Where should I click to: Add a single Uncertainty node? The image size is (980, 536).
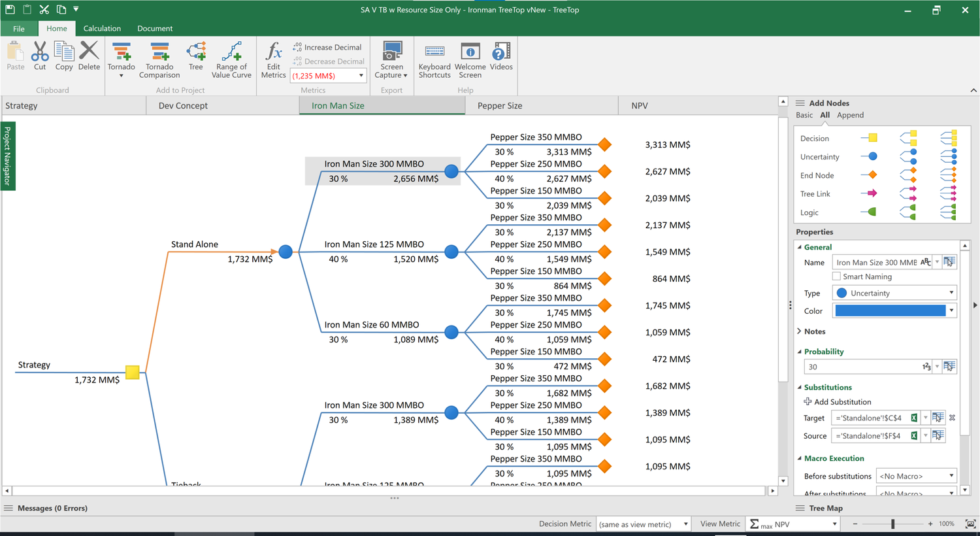click(870, 157)
